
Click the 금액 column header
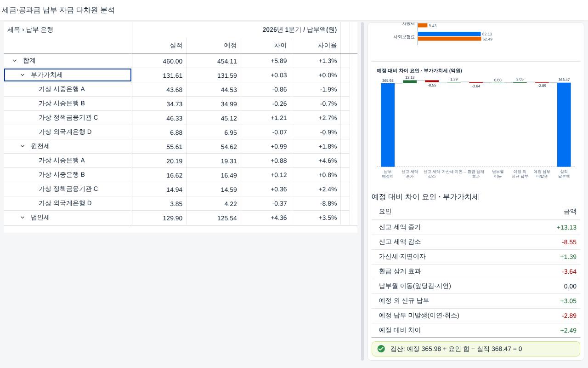pos(570,212)
